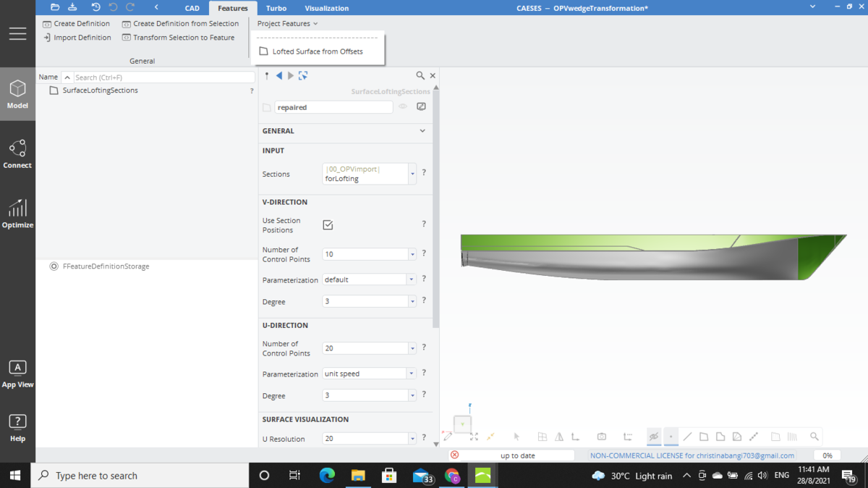Open U-direction Number of Control Points dropdown
Screen dimensions: 868x488
point(412,348)
